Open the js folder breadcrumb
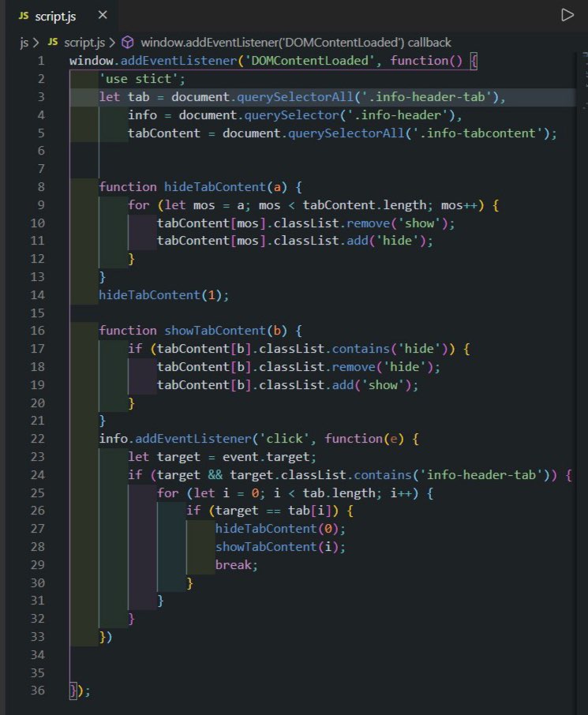The image size is (588, 715). point(24,43)
